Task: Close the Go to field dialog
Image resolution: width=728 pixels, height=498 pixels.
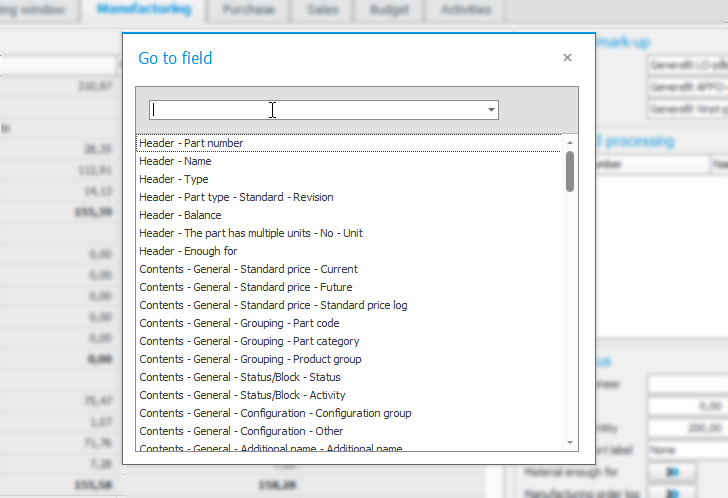Action: point(567,58)
